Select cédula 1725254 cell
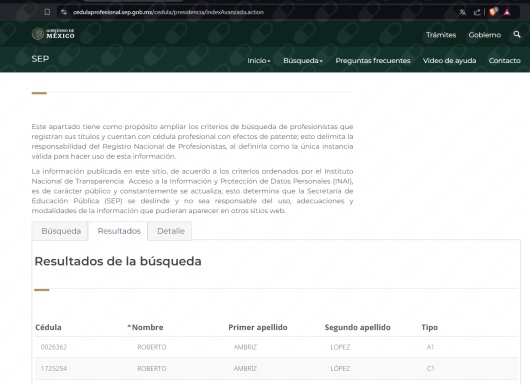Screen dimensions: 530x385 point(54,368)
